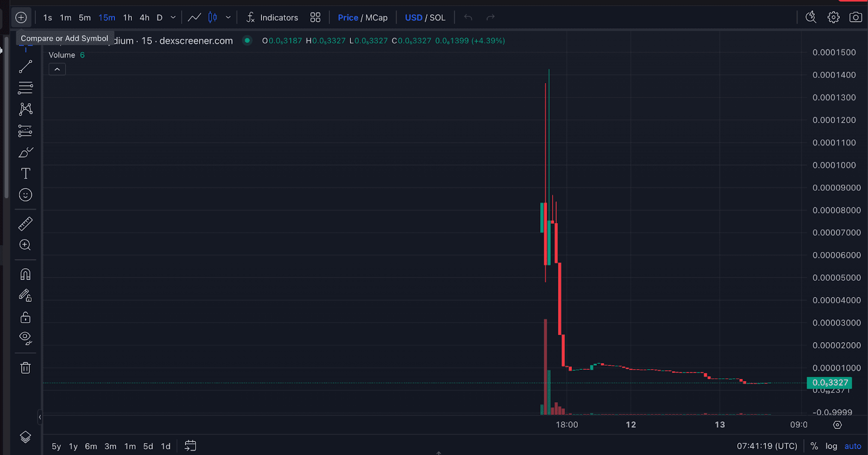Redo the chart action
This screenshot has width=868, height=455.
(490, 17)
